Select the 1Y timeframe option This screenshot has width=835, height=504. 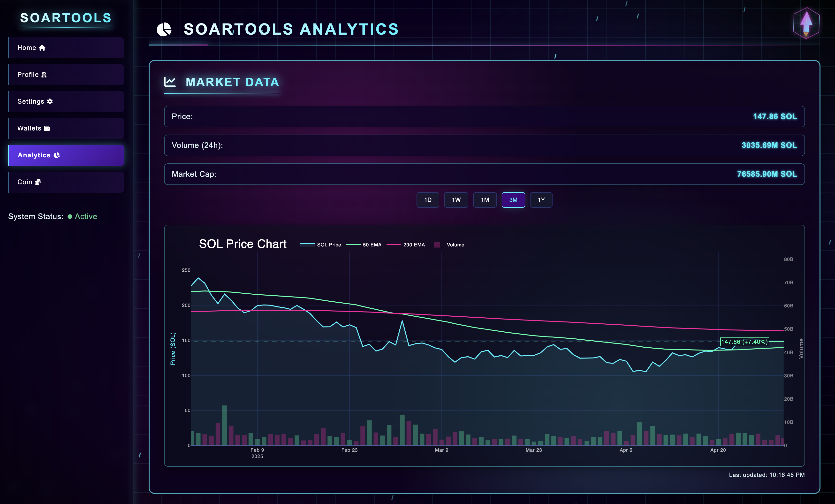[x=541, y=200]
